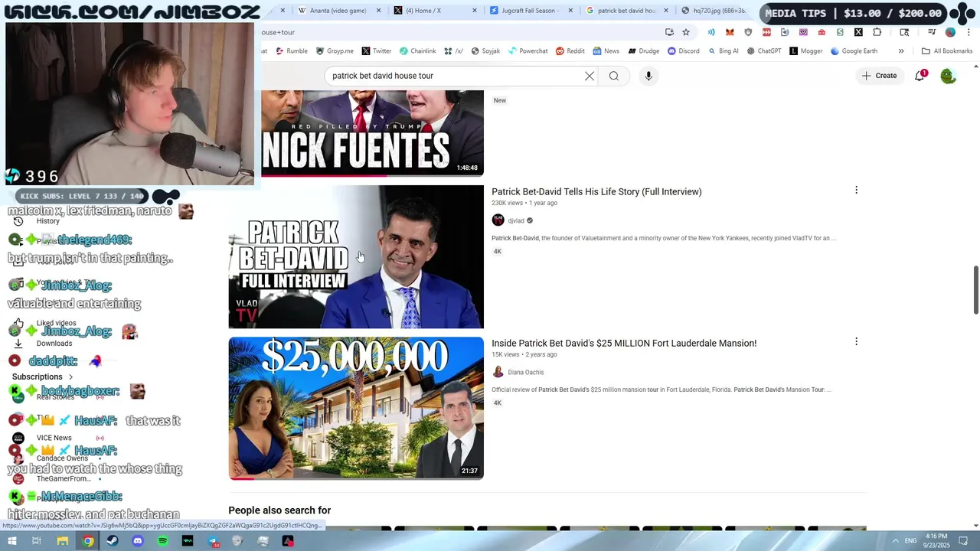Viewport: 980px width, 551px height.
Task: Open YouTube notifications bell
Action: click(x=920, y=75)
